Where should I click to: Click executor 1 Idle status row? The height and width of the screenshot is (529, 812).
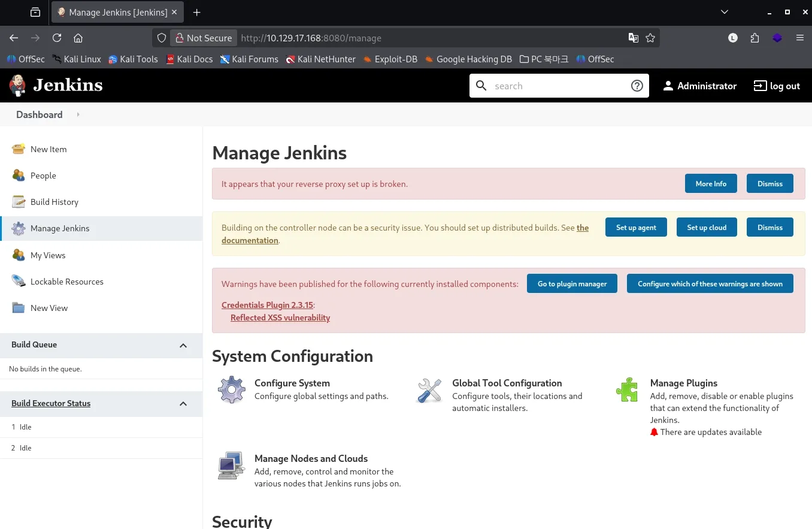[101, 427]
